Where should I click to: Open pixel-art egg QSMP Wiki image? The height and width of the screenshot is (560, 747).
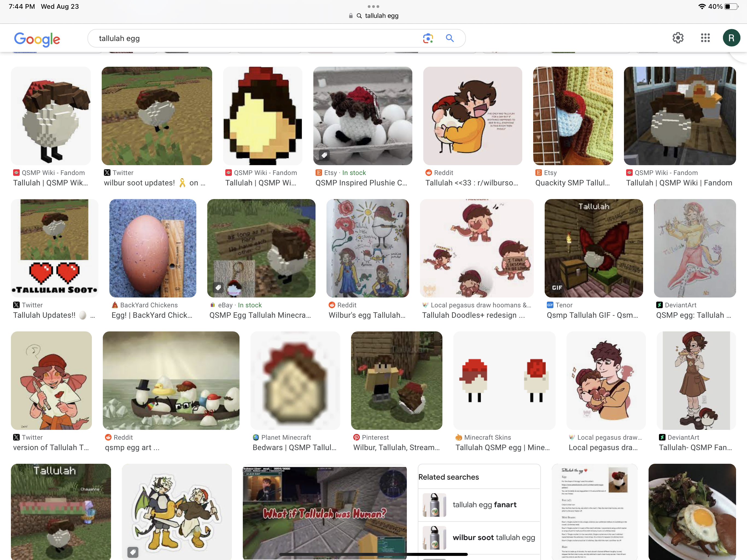[262, 116]
